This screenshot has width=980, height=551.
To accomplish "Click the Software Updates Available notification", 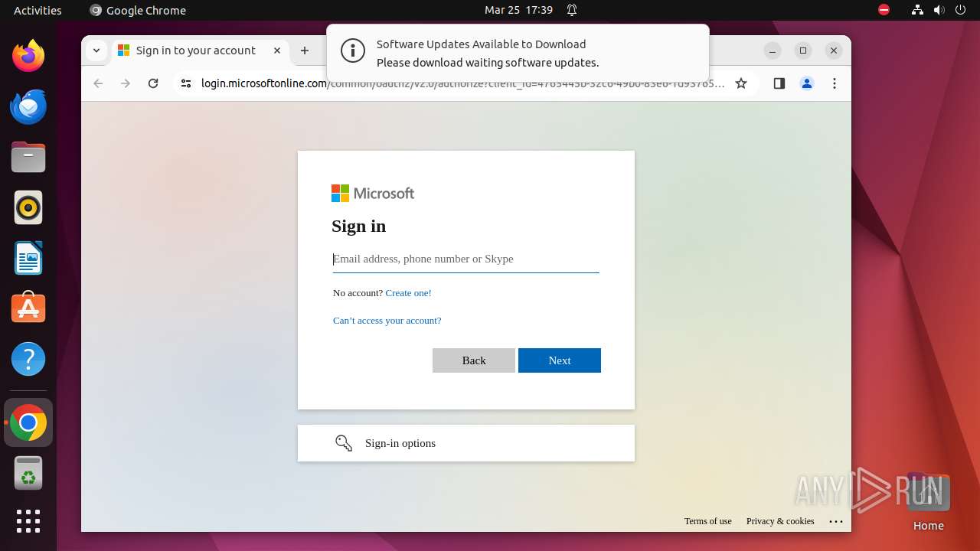I will (518, 53).
